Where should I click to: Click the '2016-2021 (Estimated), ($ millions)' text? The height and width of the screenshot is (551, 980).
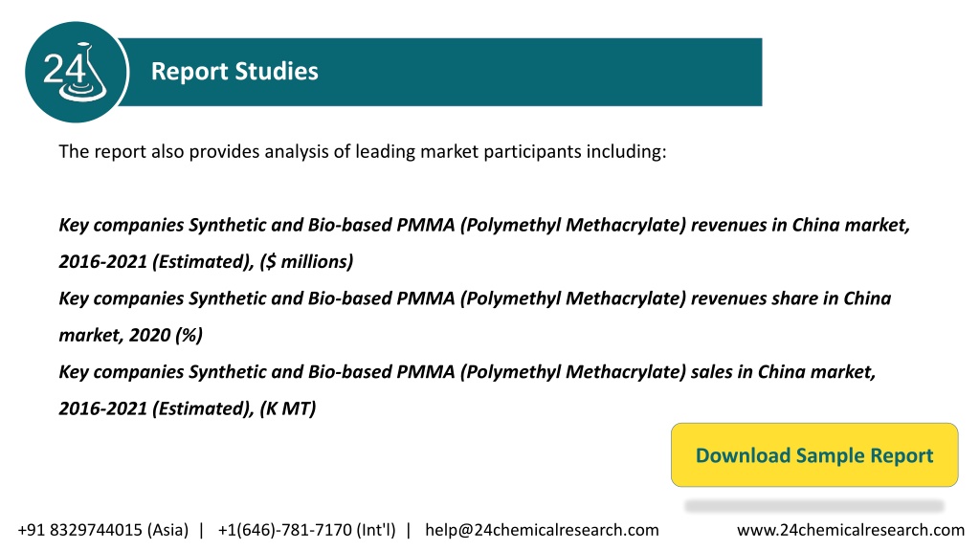[x=207, y=261]
